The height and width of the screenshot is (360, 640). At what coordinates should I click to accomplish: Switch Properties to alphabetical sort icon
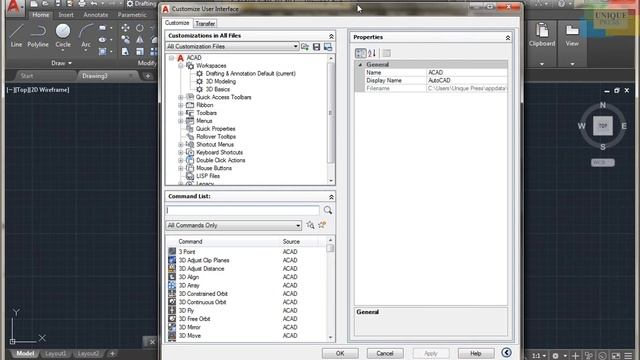(371, 53)
